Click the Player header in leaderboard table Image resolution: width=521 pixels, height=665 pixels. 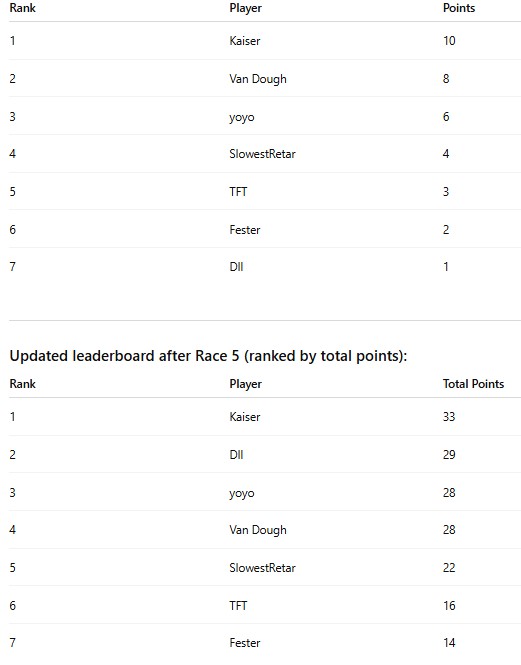246,384
